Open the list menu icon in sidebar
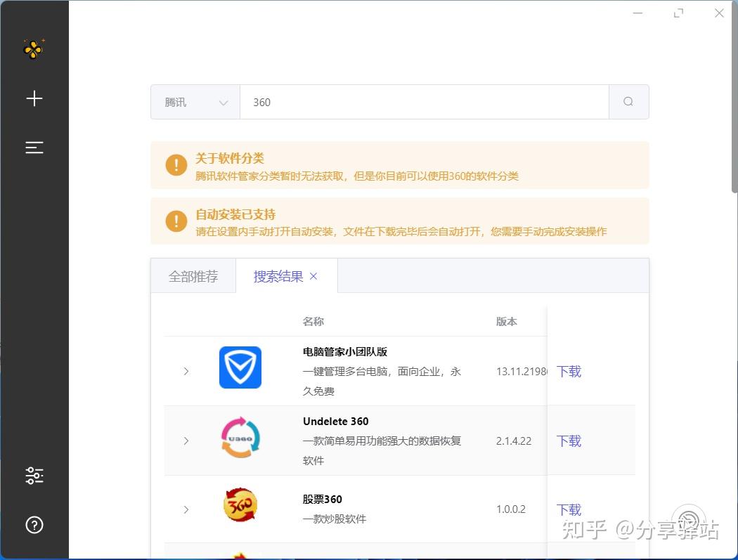This screenshot has height=560, width=738. (x=34, y=148)
